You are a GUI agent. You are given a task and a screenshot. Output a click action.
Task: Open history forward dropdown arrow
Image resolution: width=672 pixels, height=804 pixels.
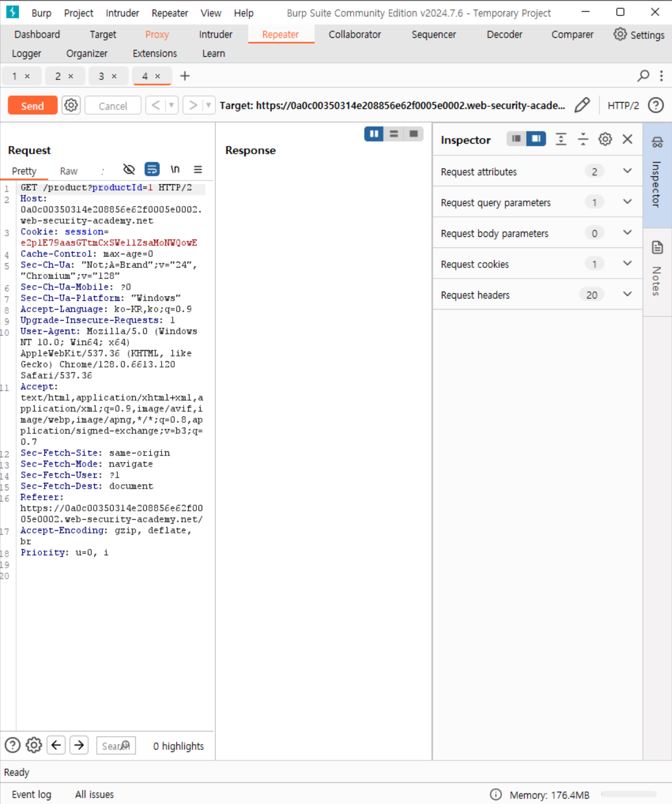(209, 105)
